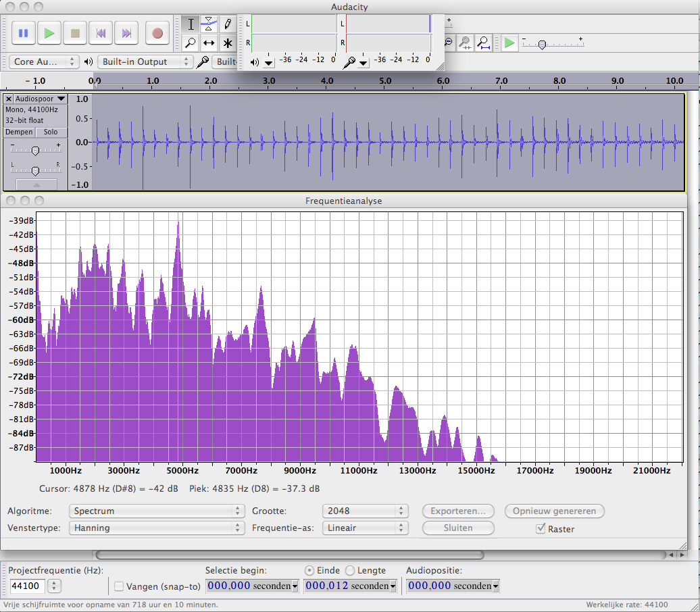The image size is (700, 612).
Task: Open the Venstertype dropdown showing Hanning
Action: (x=156, y=528)
